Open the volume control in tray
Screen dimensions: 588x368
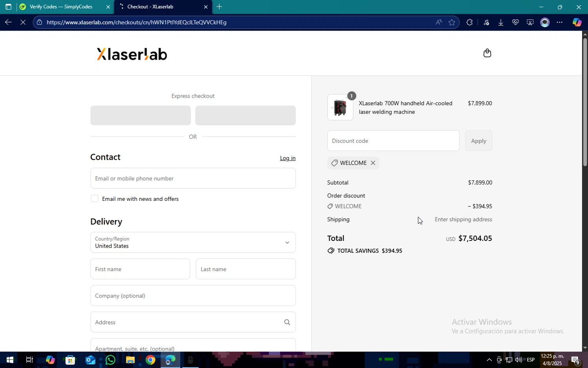519,360
